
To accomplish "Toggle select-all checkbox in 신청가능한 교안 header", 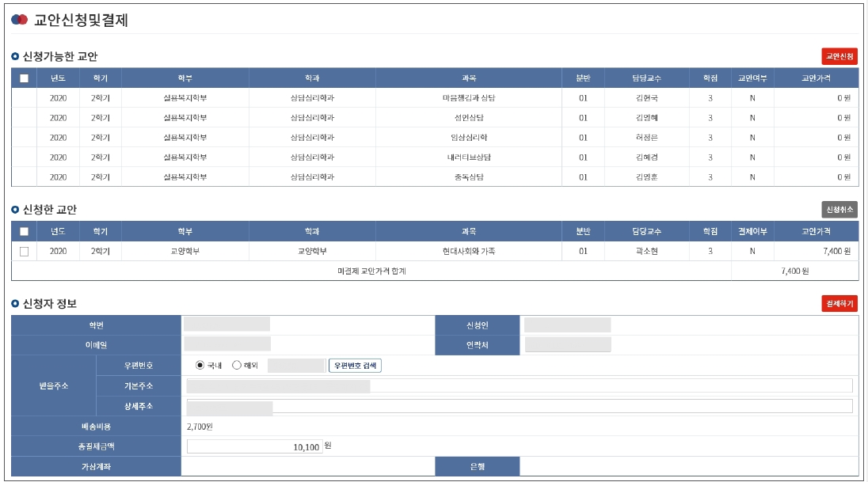I will click(24, 78).
